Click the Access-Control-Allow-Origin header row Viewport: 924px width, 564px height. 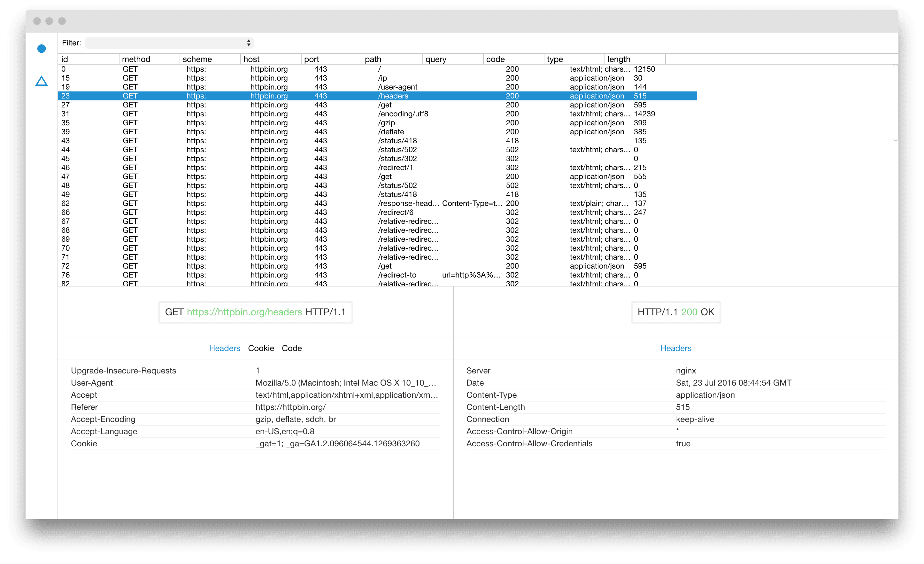pos(676,432)
